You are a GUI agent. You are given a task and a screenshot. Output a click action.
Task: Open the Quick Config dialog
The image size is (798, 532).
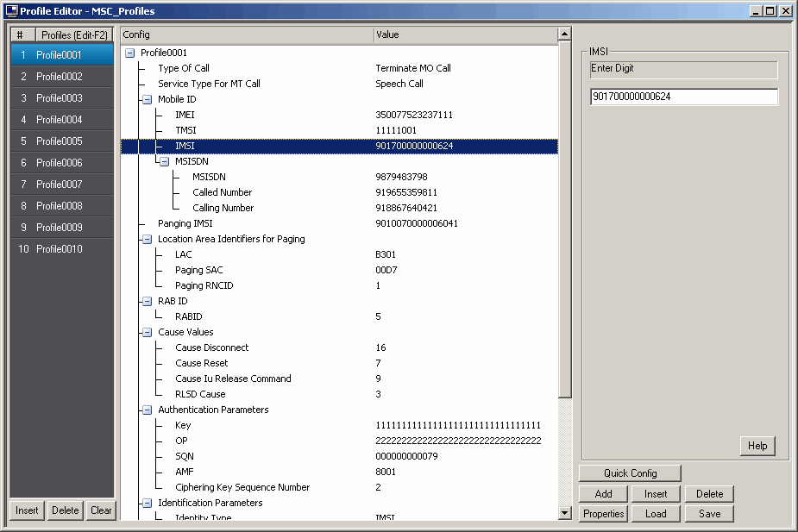(x=630, y=473)
